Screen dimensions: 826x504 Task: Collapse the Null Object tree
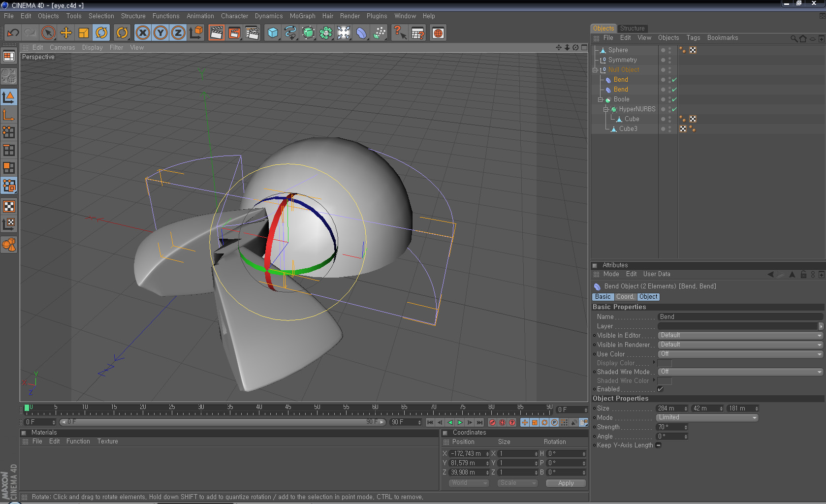click(x=595, y=70)
